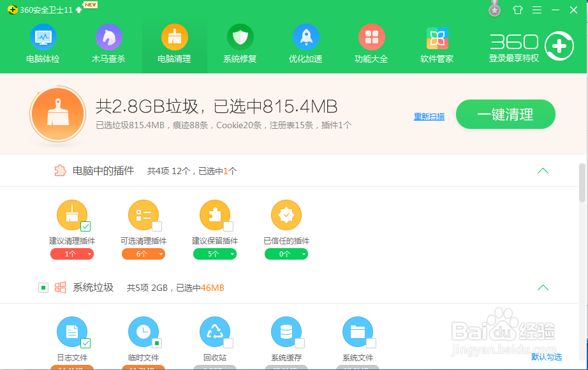Uncheck the 日志文件 checkbox
This screenshot has width=588, height=370.
click(85, 343)
